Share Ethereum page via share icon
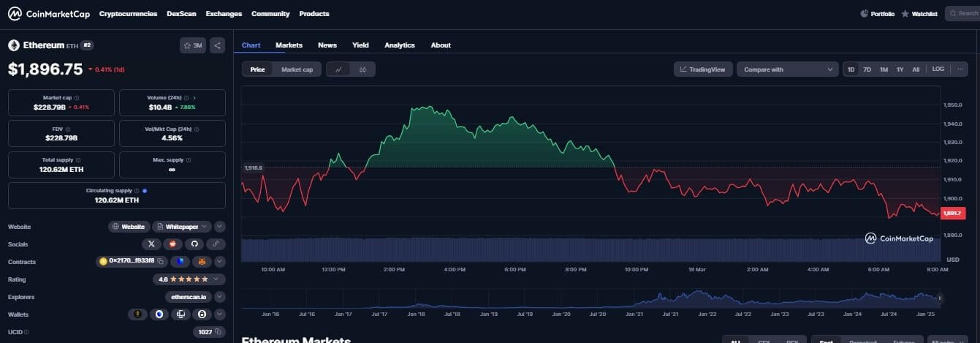This screenshot has width=980, height=343. (x=218, y=45)
